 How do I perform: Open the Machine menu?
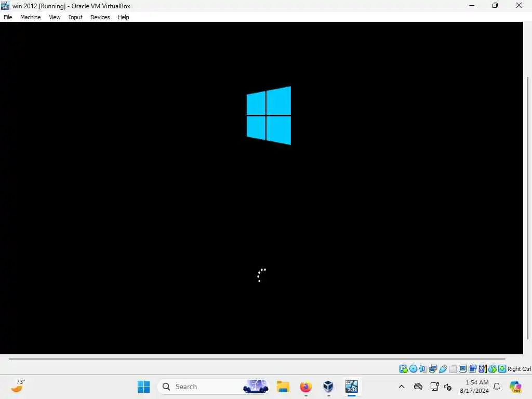[x=31, y=17]
